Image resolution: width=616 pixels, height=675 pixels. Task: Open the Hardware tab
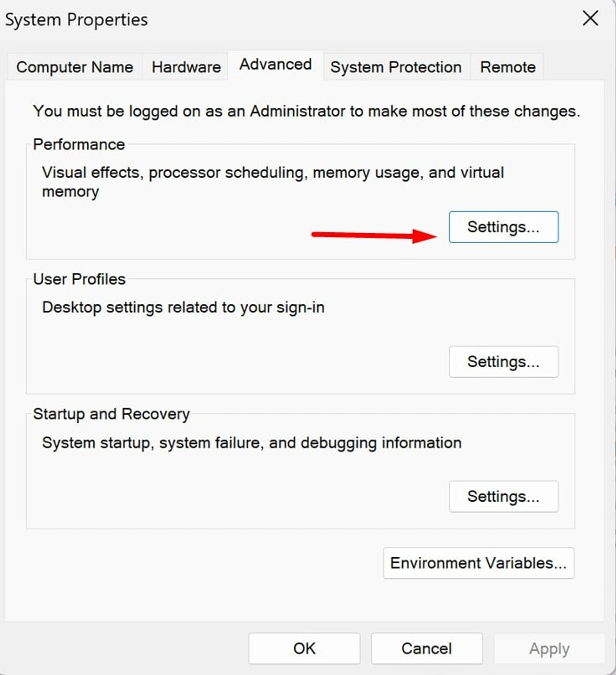[186, 67]
